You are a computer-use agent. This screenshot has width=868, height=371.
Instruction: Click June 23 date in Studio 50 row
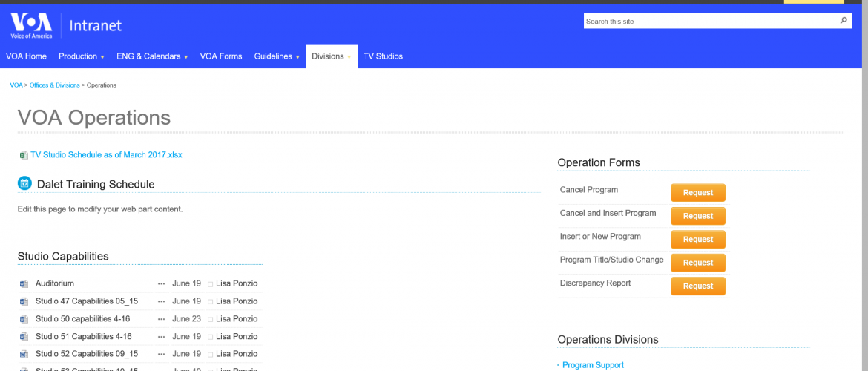coord(186,319)
